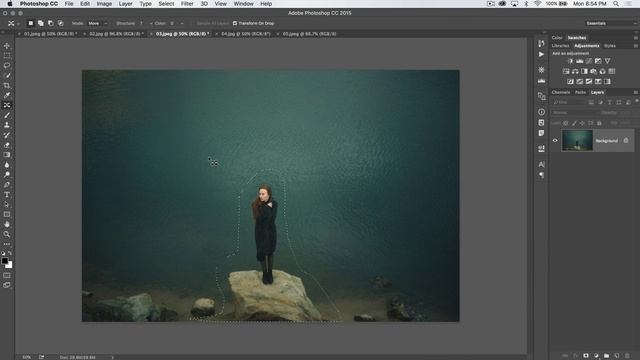
Task: Select the Horizontal Type tool
Action: [7, 195]
